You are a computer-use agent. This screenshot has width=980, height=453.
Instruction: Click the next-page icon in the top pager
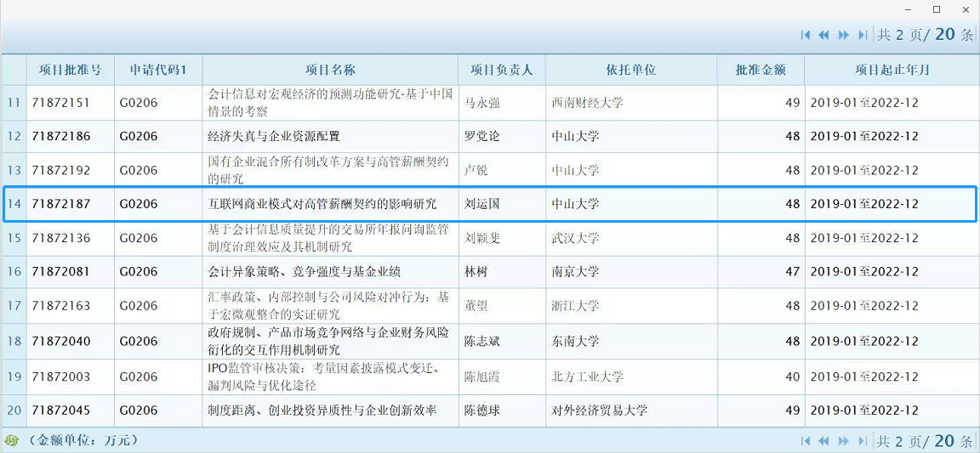pos(843,35)
